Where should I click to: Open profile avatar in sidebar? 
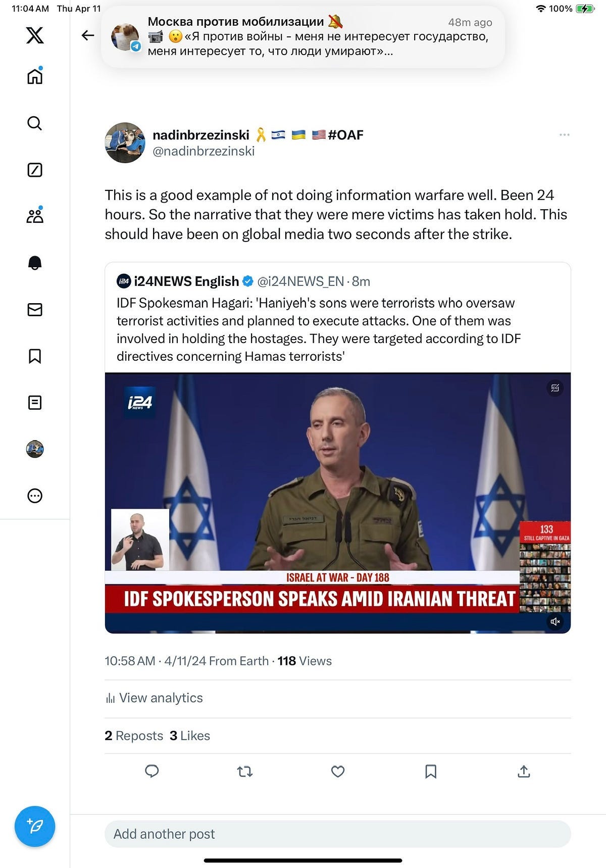click(35, 449)
